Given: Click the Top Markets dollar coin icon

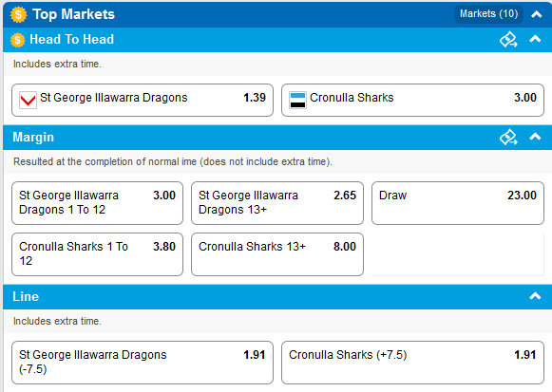Looking at the screenshot, I should coord(18,14).
